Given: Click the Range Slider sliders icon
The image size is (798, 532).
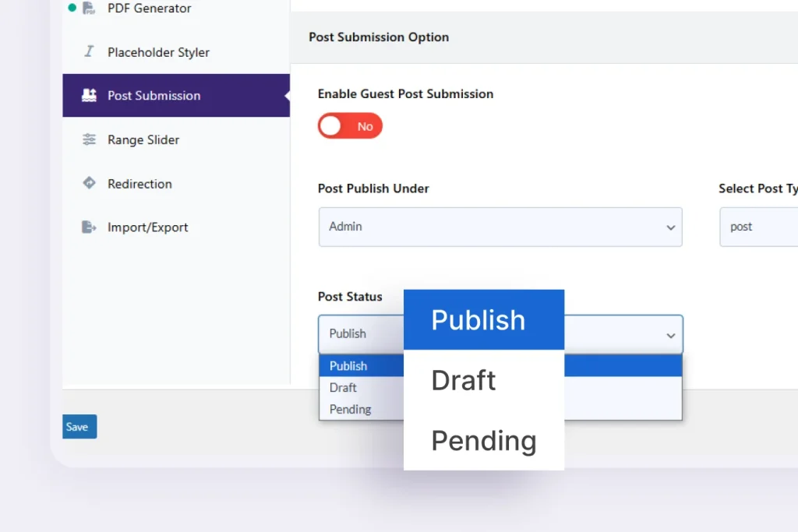Looking at the screenshot, I should 89,139.
